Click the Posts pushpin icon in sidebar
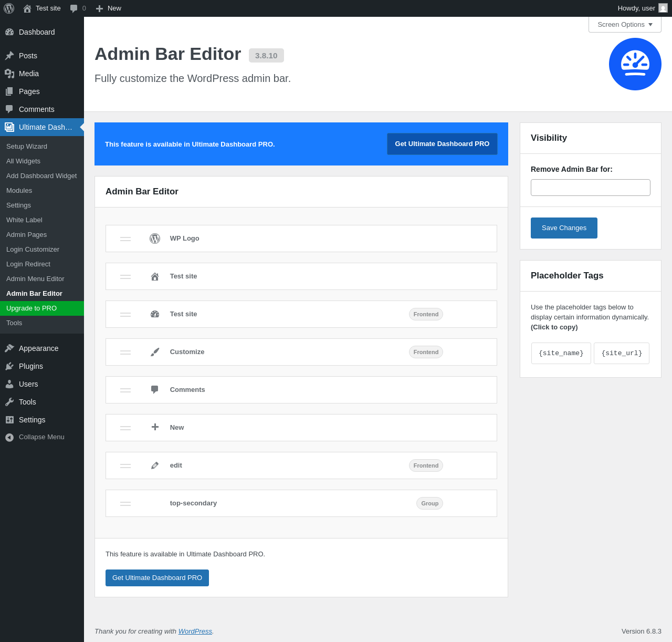 (x=9, y=56)
